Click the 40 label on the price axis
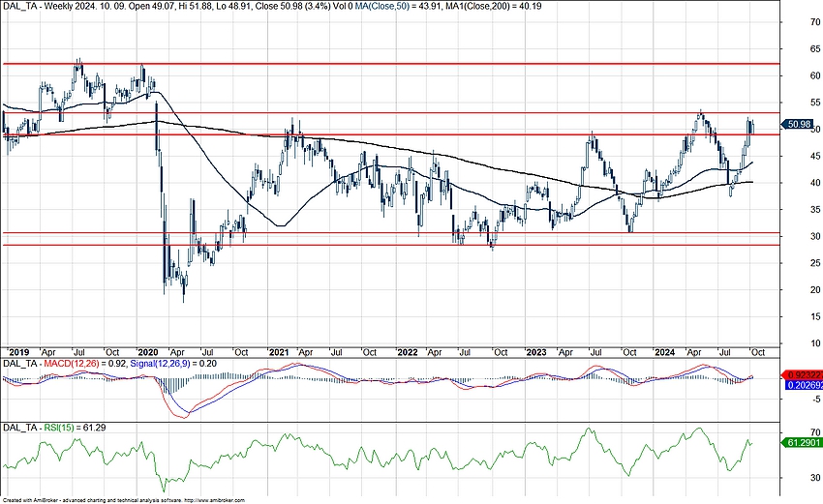The image size is (823, 504). pyautogui.click(x=815, y=183)
